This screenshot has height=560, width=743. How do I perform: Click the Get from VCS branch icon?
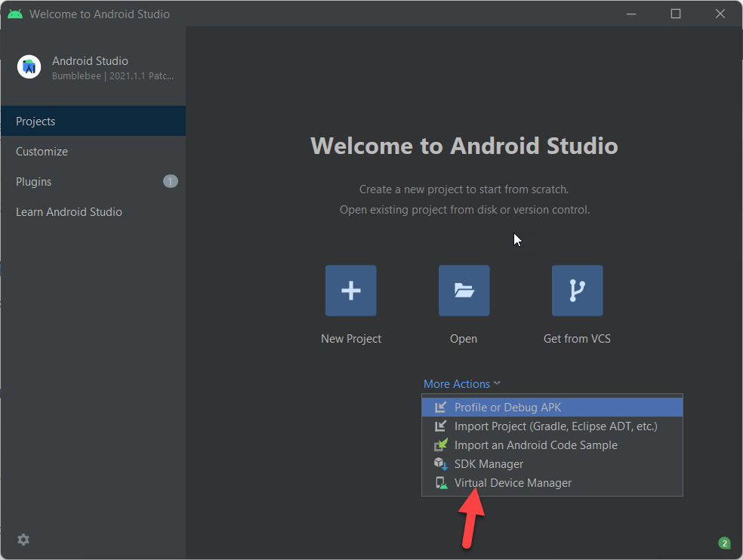(x=577, y=291)
